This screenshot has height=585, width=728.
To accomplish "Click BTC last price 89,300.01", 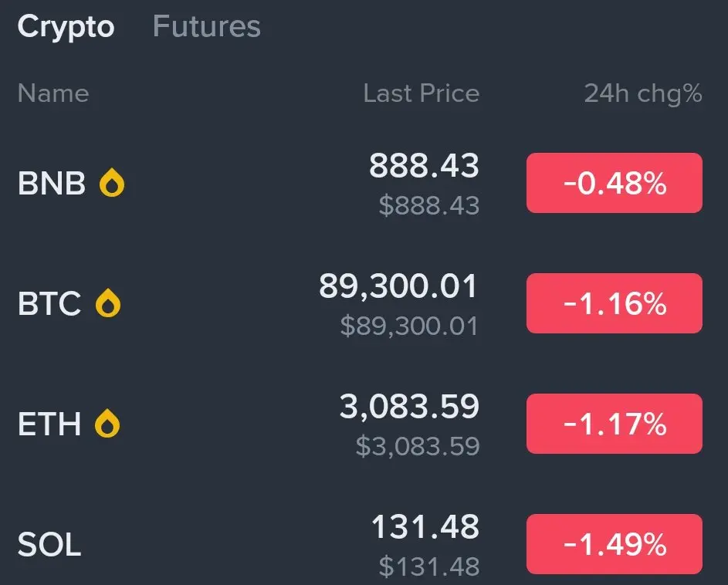I will [398, 286].
